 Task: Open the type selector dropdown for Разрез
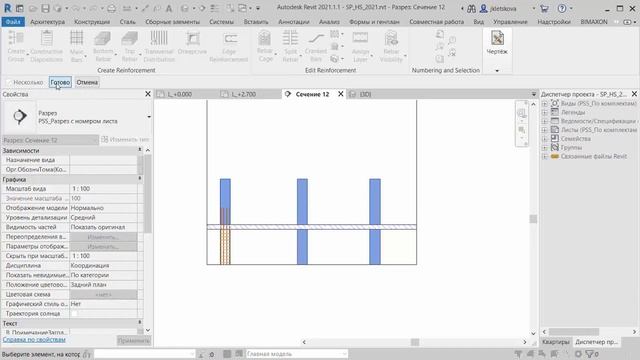coord(149,117)
